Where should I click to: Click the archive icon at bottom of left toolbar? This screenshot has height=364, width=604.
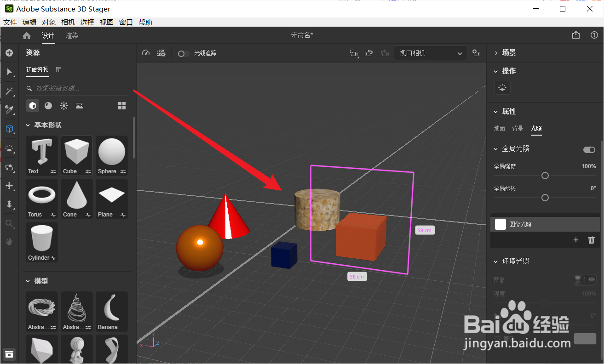coord(9,354)
